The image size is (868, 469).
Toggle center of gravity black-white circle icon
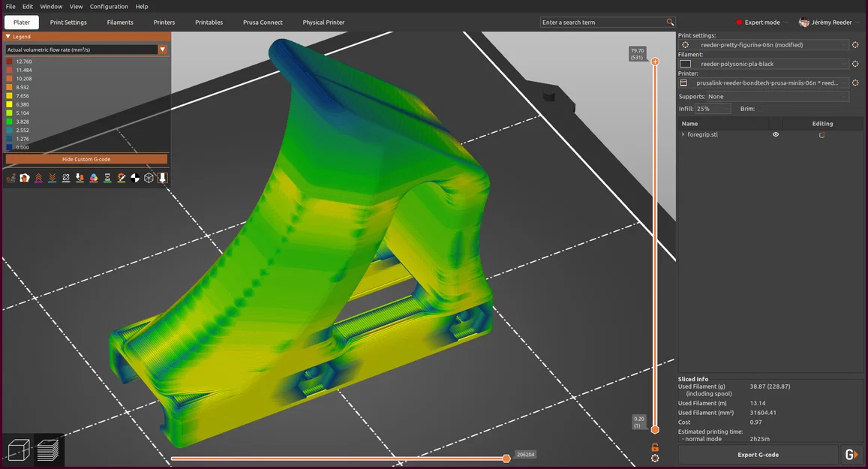[x=135, y=178]
